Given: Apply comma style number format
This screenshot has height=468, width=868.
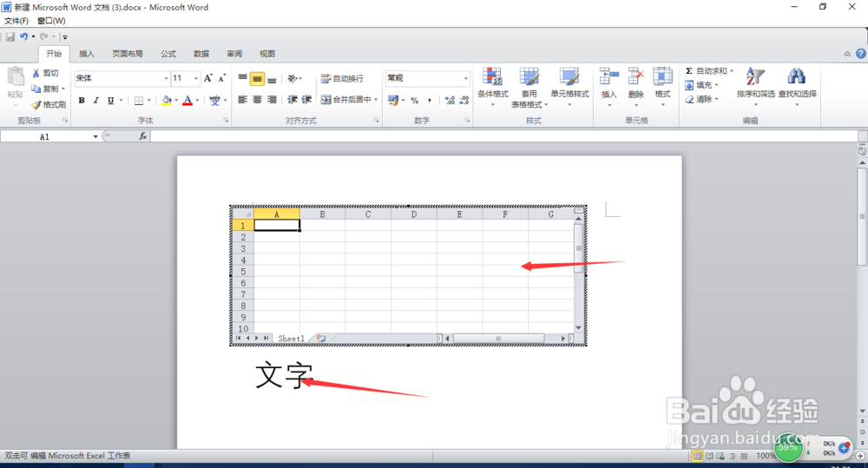Looking at the screenshot, I should (429, 100).
